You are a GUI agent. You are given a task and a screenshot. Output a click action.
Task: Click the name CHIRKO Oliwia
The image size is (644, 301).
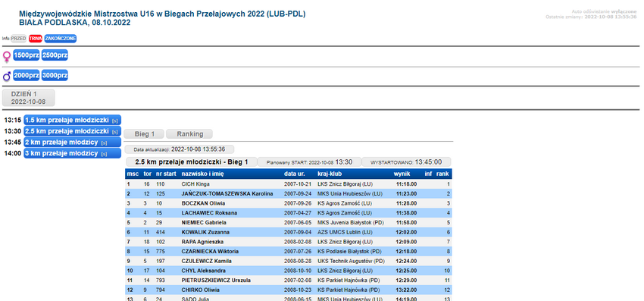(x=201, y=290)
